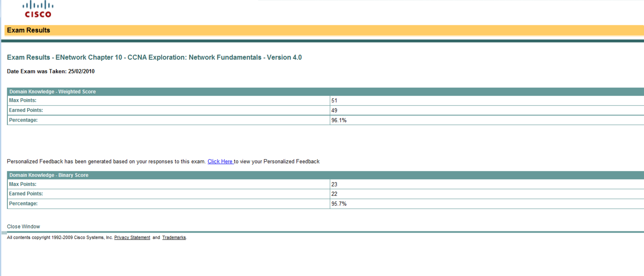Open the Trademarks page
This screenshot has height=276, width=644.
pos(173,237)
